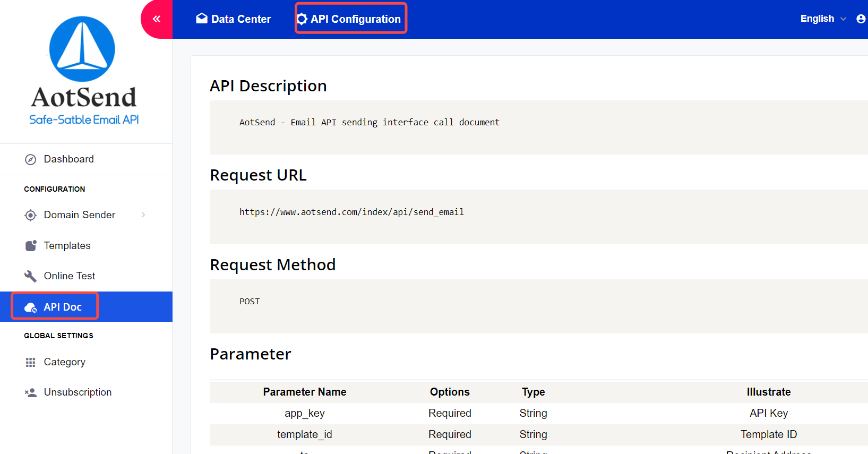The width and height of the screenshot is (868, 454).
Task: Click the template_id parameter cell
Action: coord(305,434)
